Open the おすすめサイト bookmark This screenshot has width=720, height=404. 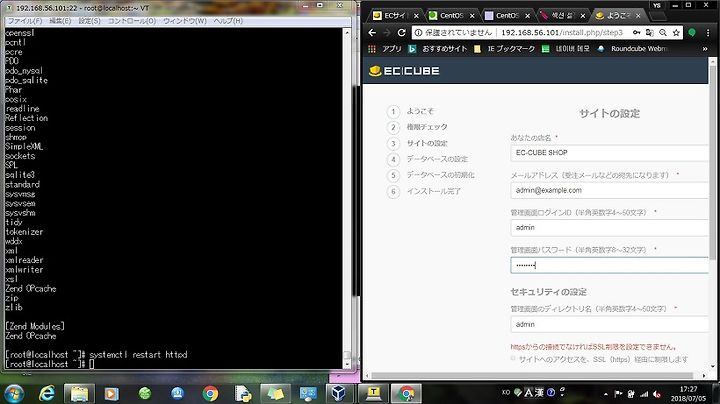[x=439, y=49]
